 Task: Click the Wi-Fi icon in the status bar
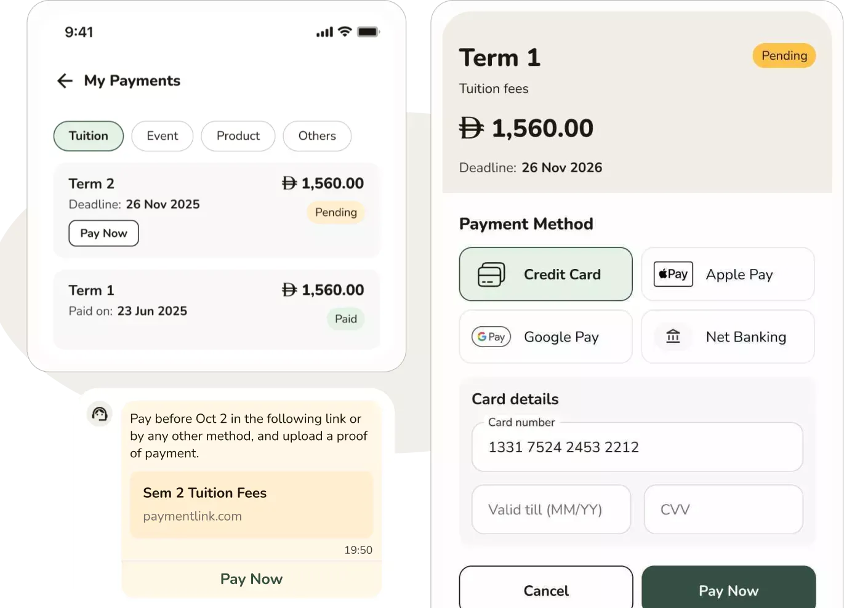tap(343, 31)
